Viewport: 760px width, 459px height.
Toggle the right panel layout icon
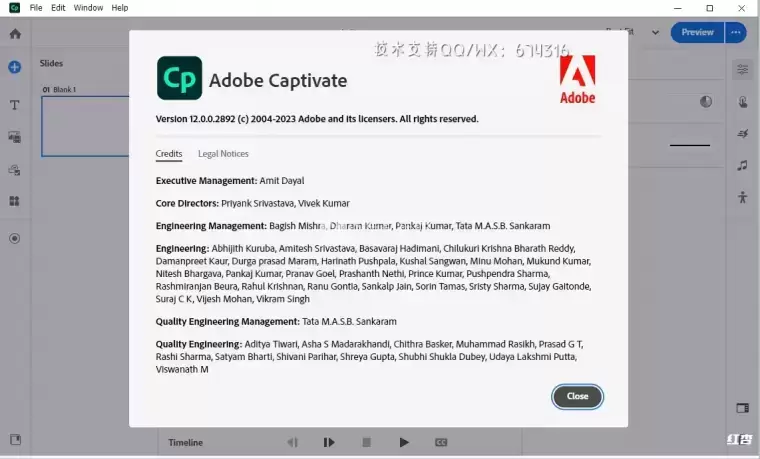743,408
